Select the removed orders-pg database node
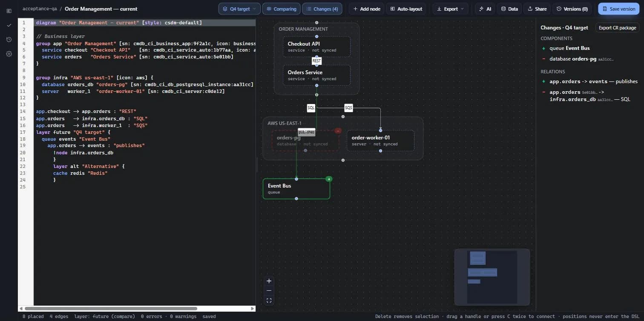 [x=305, y=140]
